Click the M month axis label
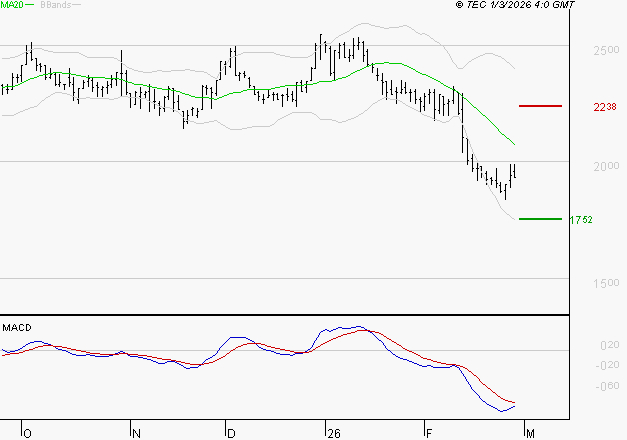The height and width of the screenshot is (440, 627). pyautogui.click(x=530, y=434)
